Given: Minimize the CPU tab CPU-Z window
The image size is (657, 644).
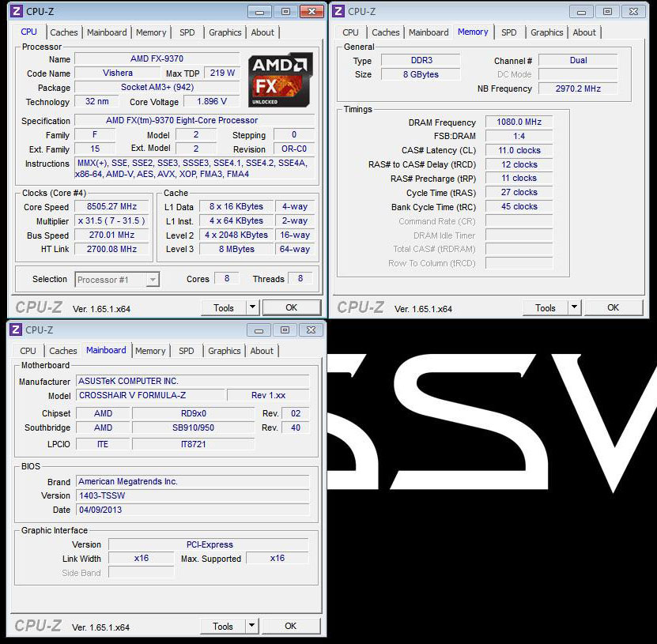Looking at the screenshot, I should point(260,12).
